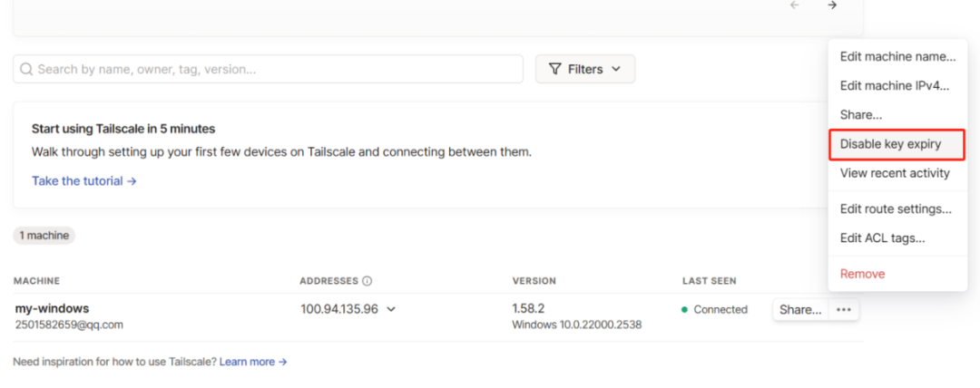Select Edit machine IPv4... menu entry
This screenshot has width=980, height=388.
pyautogui.click(x=897, y=86)
